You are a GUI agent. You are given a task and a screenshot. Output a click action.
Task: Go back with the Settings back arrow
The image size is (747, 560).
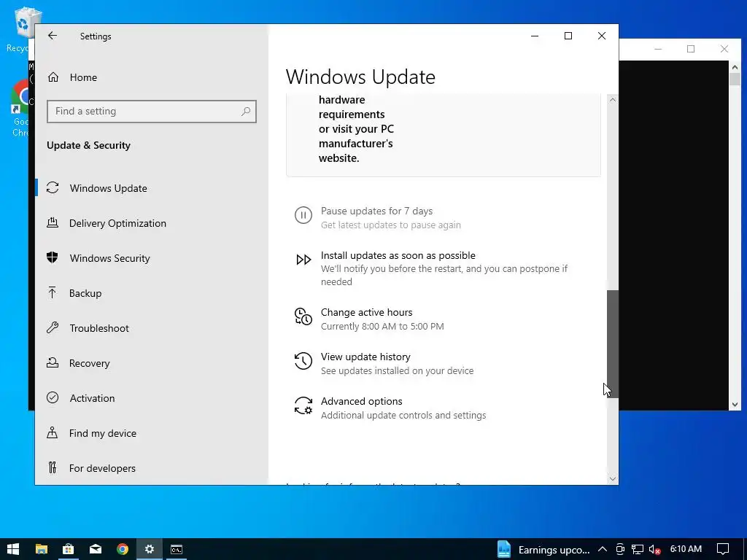(x=53, y=36)
